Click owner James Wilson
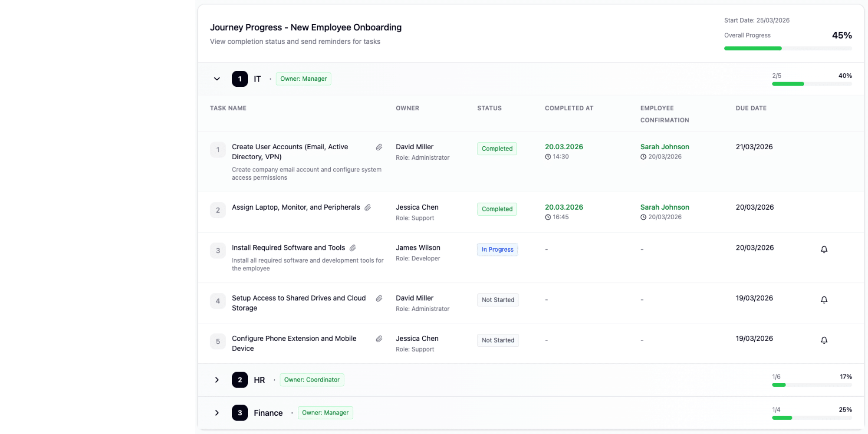The height and width of the screenshot is (434, 868). tap(418, 248)
